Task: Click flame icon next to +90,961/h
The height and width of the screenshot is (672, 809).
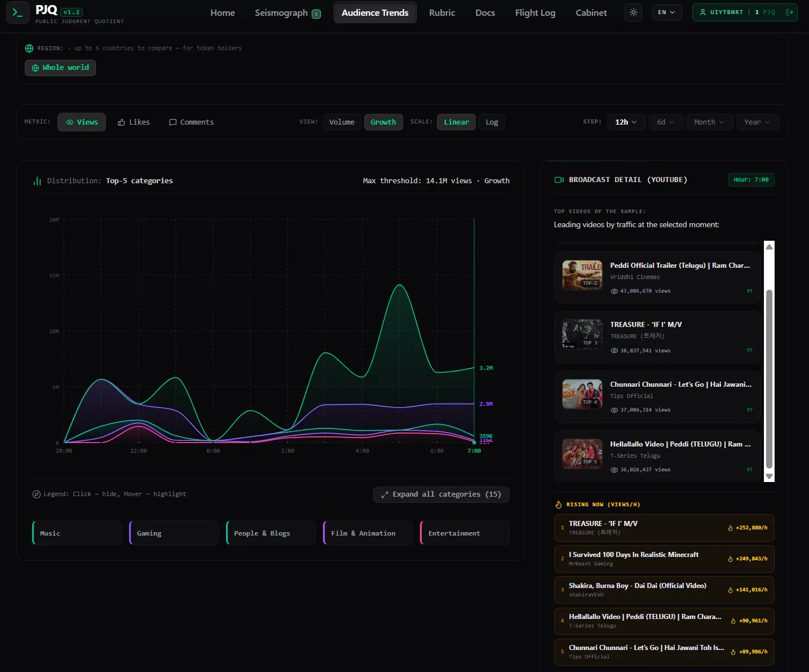Action: click(x=733, y=621)
